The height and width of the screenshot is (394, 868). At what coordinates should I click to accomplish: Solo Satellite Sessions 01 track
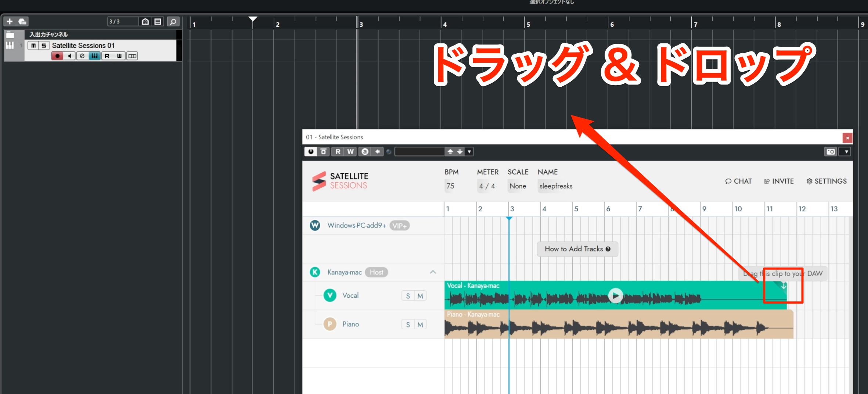point(44,46)
